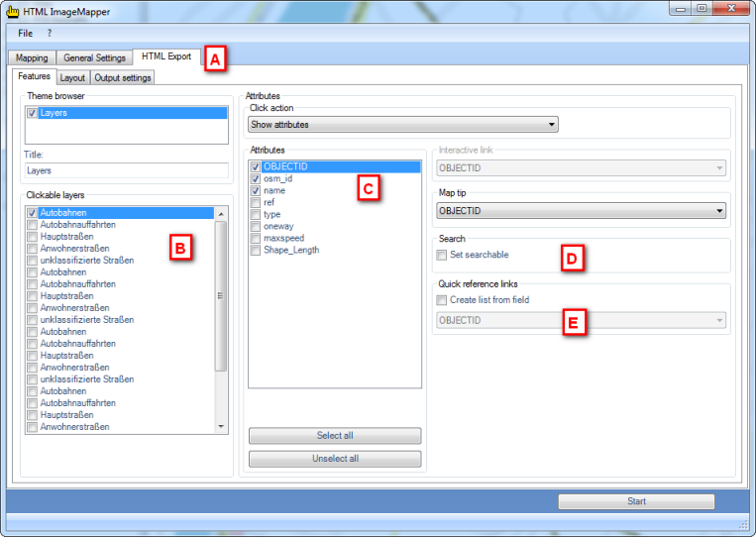Click the HTML ImageMapper title bar icon
This screenshot has width=756, height=537.
[13, 10]
